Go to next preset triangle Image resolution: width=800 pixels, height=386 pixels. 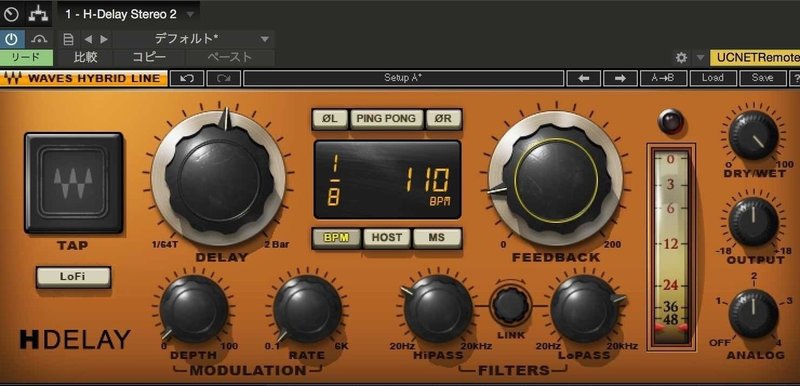point(104,39)
